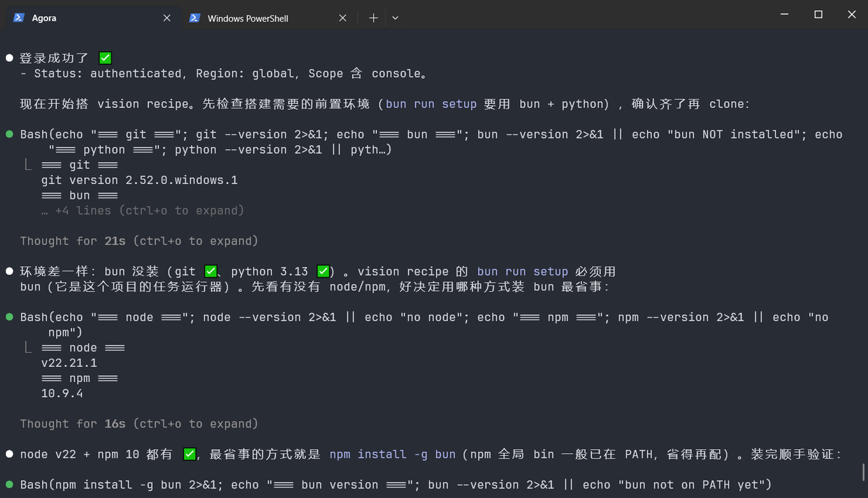
Task: Click 'Region: global' text
Action: point(245,73)
